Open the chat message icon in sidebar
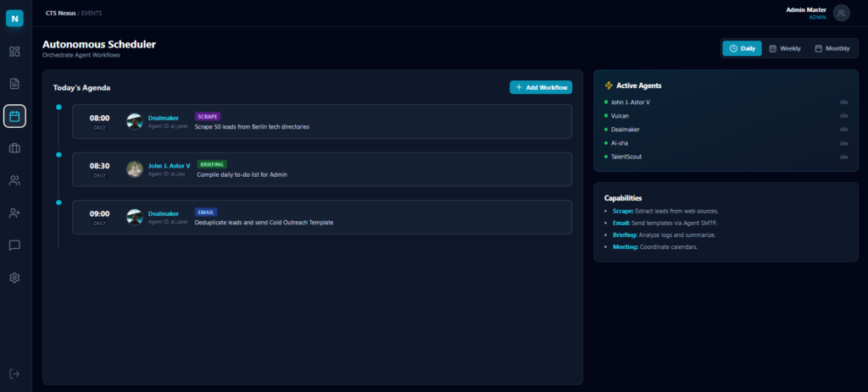The height and width of the screenshot is (392, 868). (14, 246)
